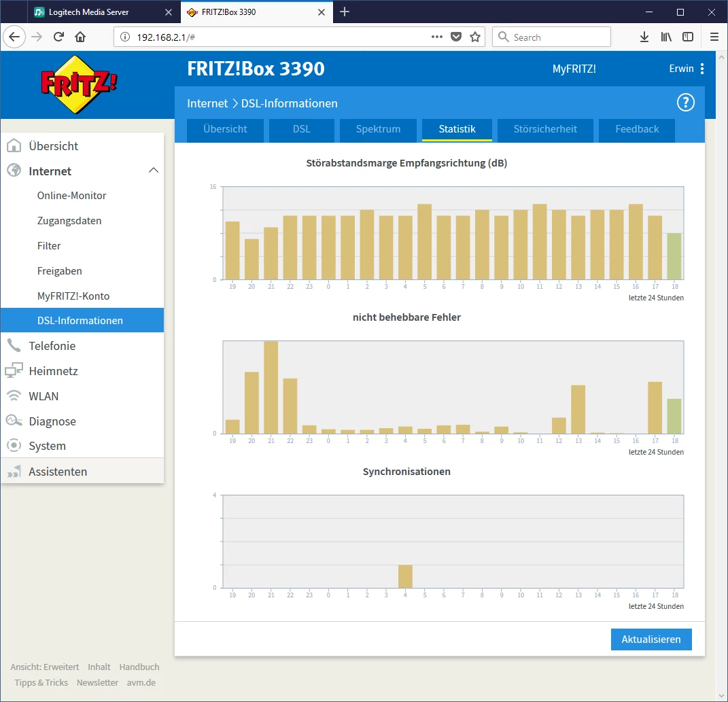The height and width of the screenshot is (702, 728).
Task: Open page actions three-dot menu in address bar
Action: point(437,37)
